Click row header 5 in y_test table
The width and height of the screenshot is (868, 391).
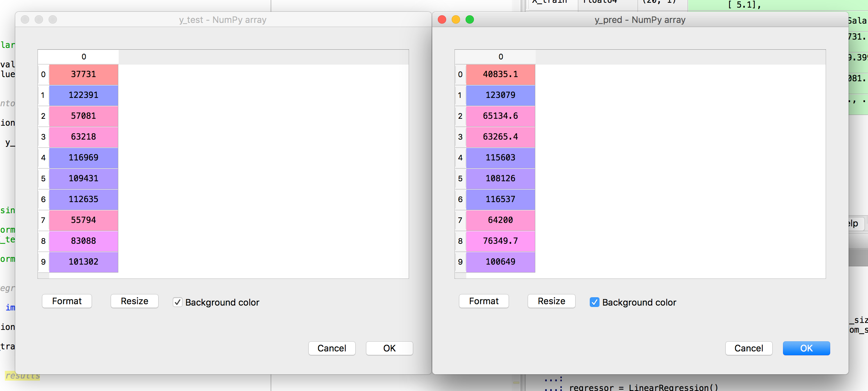pyautogui.click(x=43, y=178)
